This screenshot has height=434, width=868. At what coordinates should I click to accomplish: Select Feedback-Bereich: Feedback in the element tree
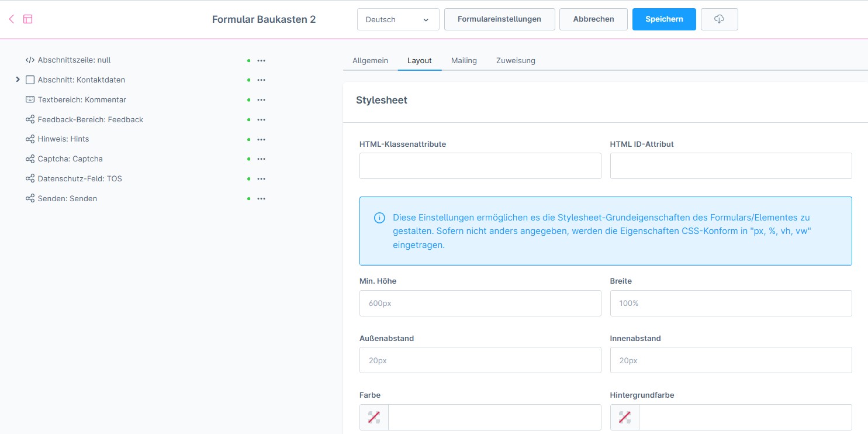[x=90, y=119]
